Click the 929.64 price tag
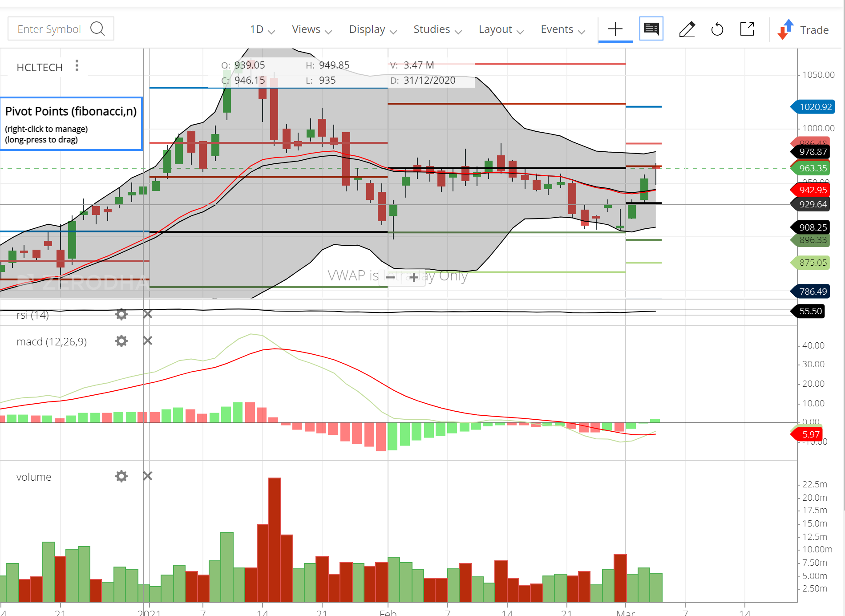The image size is (845, 616). 811,204
